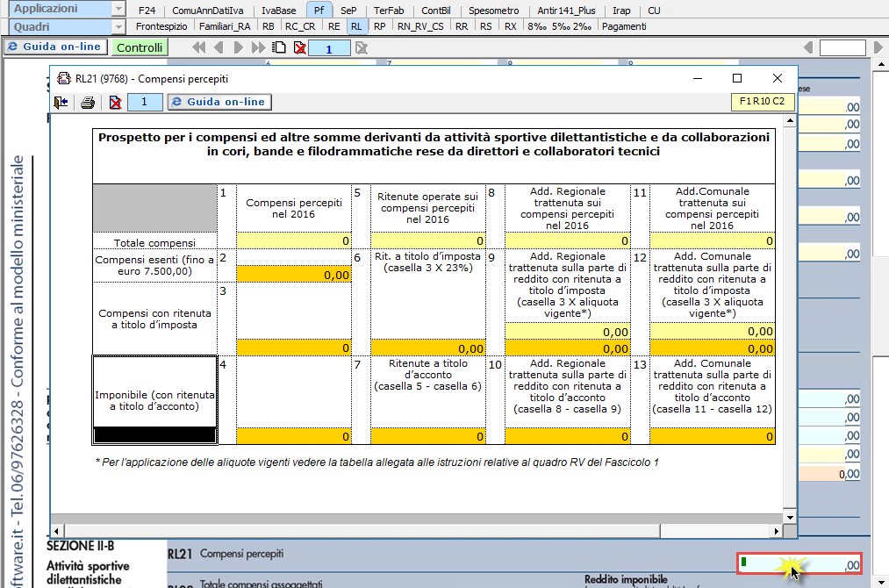Image resolution: width=889 pixels, height=588 pixels.
Task: Select the RX quadro tab
Action: coord(510,26)
